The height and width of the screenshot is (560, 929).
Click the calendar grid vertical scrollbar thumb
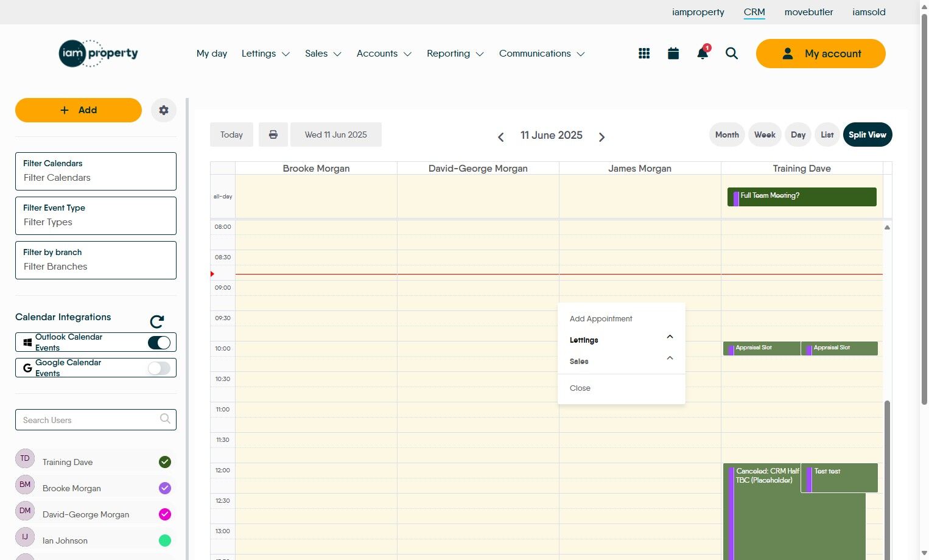pos(887,480)
